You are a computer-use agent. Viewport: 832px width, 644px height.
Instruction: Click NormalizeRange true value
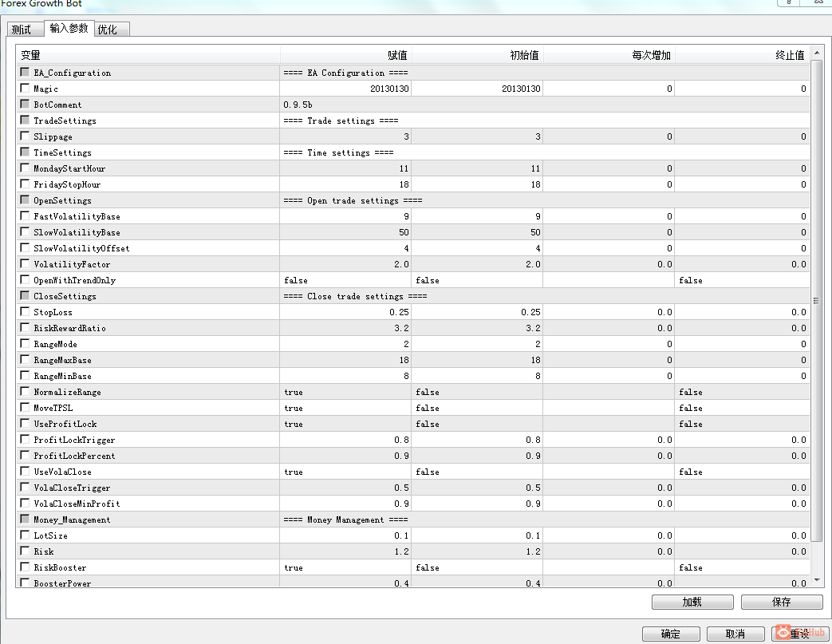coord(294,392)
